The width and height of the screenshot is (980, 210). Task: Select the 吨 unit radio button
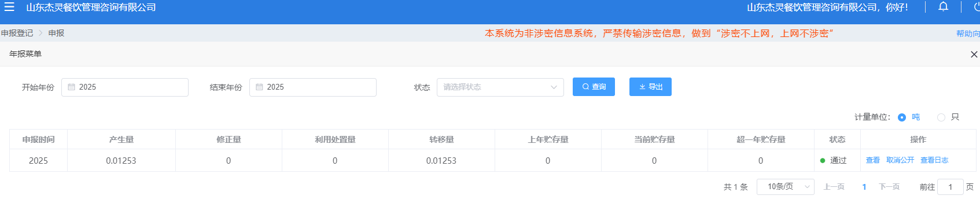pyautogui.click(x=901, y=117)
